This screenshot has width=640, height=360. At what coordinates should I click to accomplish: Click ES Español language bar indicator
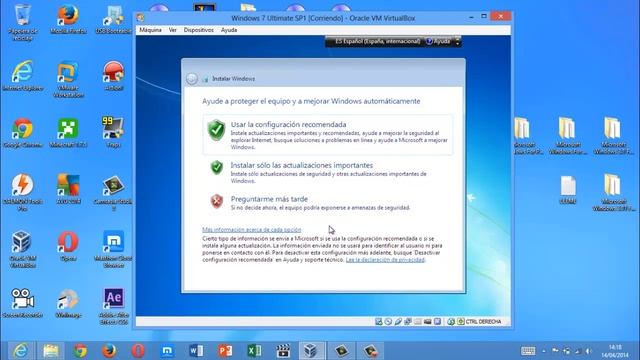[x=377, y=41]
